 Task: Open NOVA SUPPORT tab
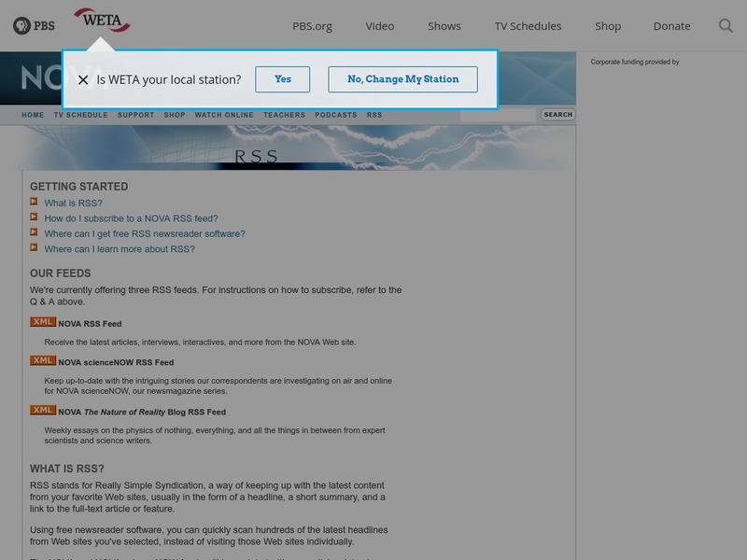135,115
